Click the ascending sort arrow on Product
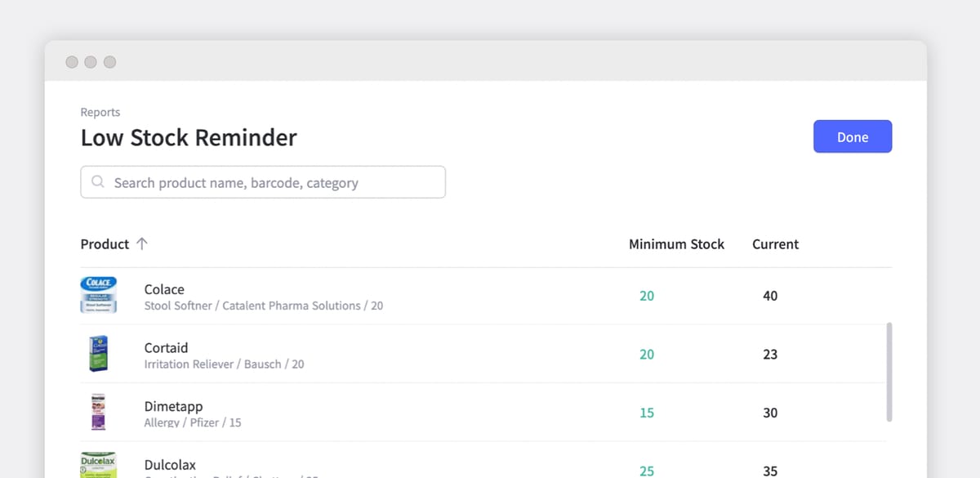The image size is (980, 478). pos(141,243)
